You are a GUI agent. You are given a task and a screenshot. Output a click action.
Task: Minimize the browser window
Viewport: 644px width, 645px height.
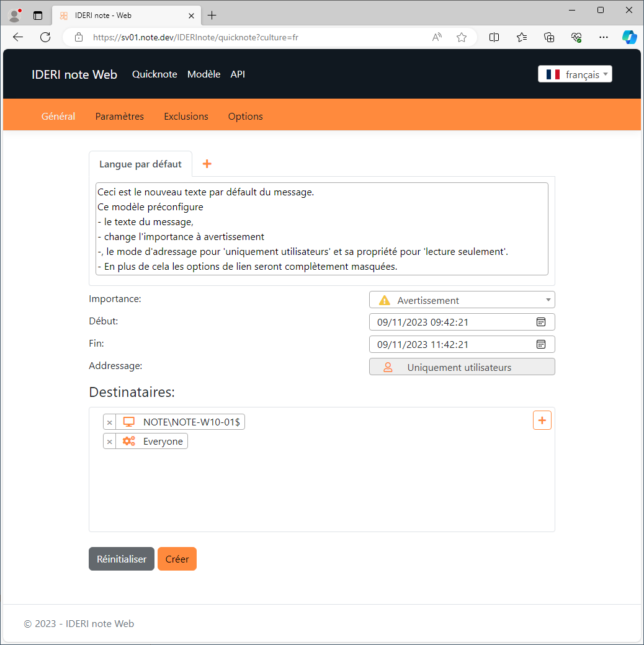572,10
